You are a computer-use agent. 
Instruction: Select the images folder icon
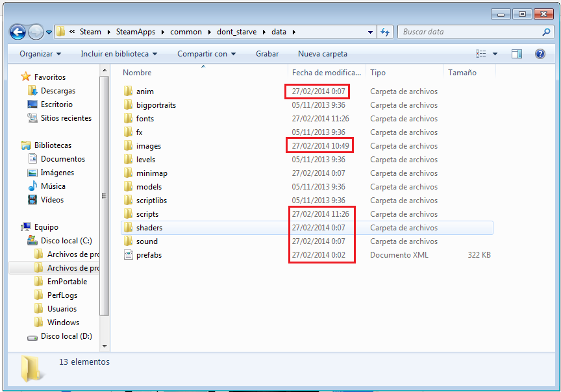(x=128, y=145)
